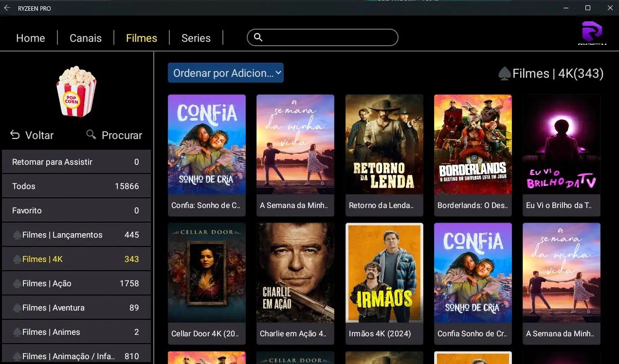Viewport: 619px width, 364px height.
Task: Go to the Home tab
Action: [31, 38]
